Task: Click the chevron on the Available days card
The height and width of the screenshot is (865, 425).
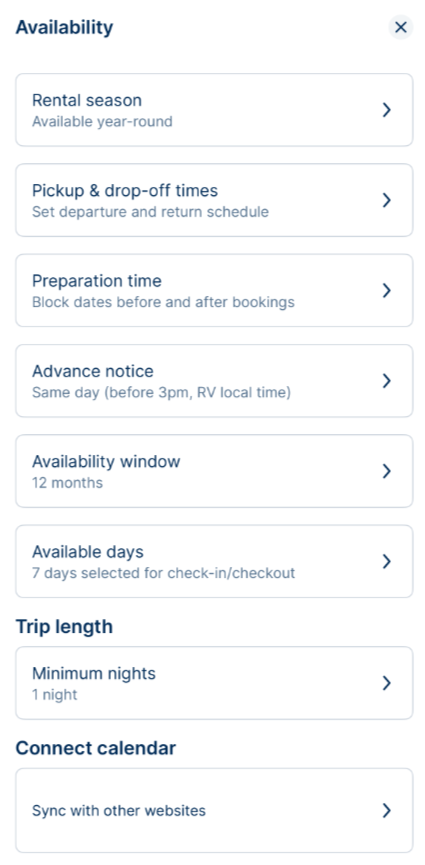Action: click(x=387, y=561)
